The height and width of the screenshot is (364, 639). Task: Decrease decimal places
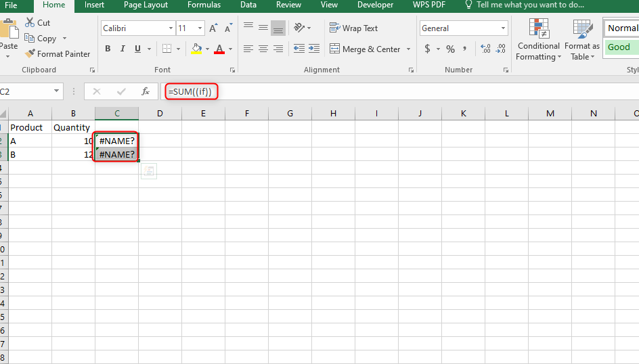501,49
